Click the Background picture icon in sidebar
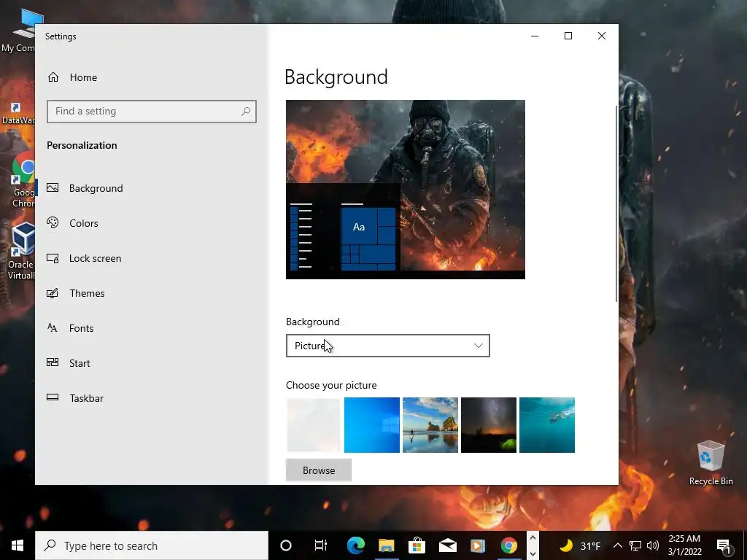Viewport: 747px width, 560px height. pyautogui.click(x=53, y=187)
